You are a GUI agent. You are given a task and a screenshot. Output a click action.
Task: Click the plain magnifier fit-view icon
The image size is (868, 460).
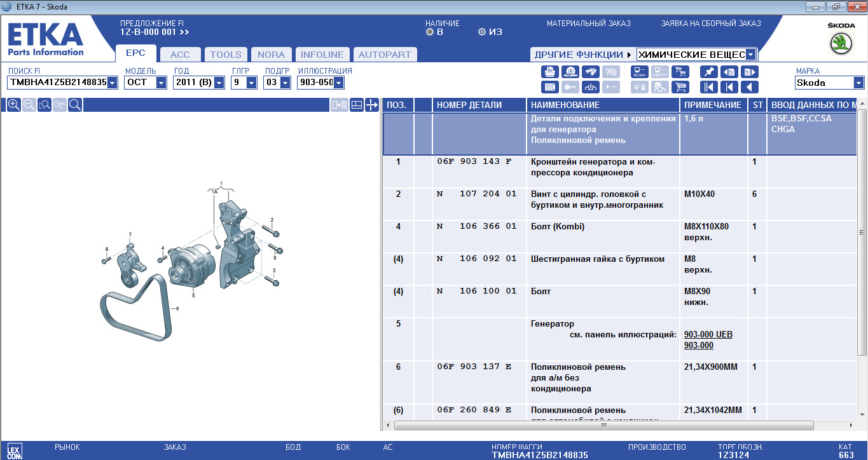tap(74, 105)
